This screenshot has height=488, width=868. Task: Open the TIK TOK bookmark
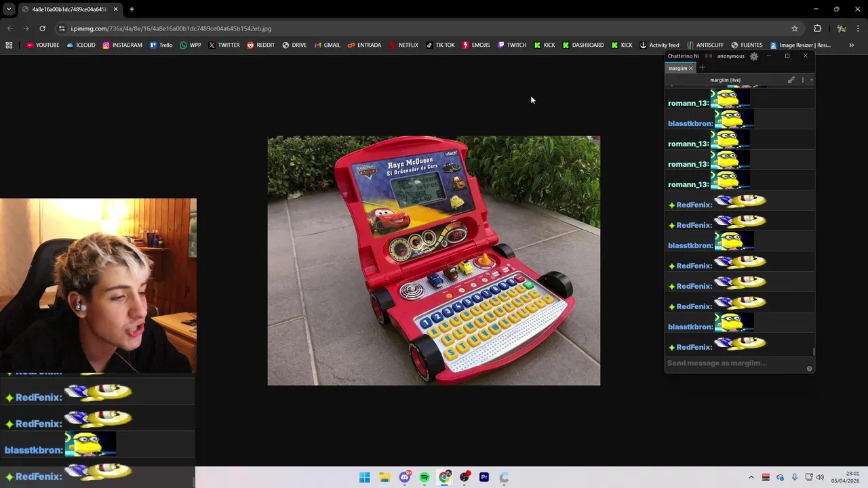[440, 45]
